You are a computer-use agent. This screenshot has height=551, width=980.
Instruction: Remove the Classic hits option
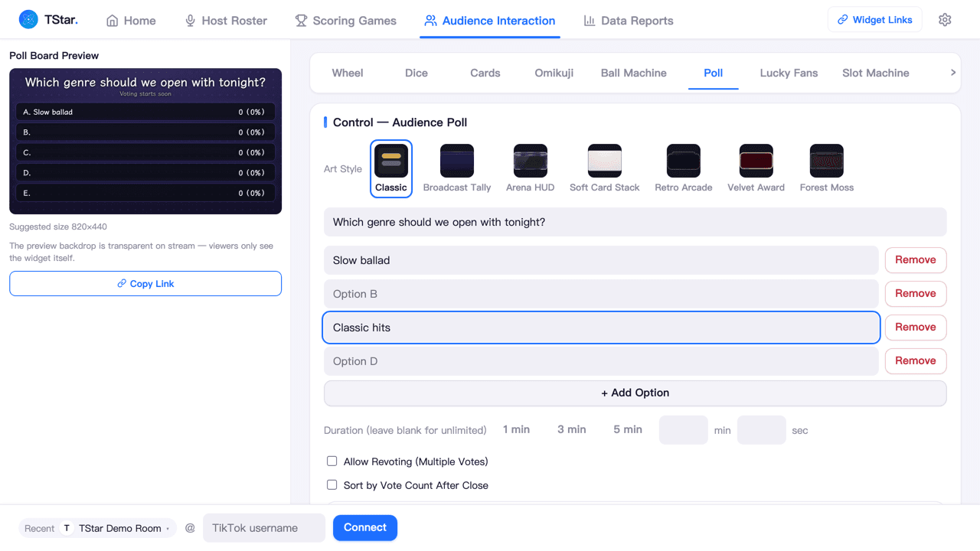916,328
